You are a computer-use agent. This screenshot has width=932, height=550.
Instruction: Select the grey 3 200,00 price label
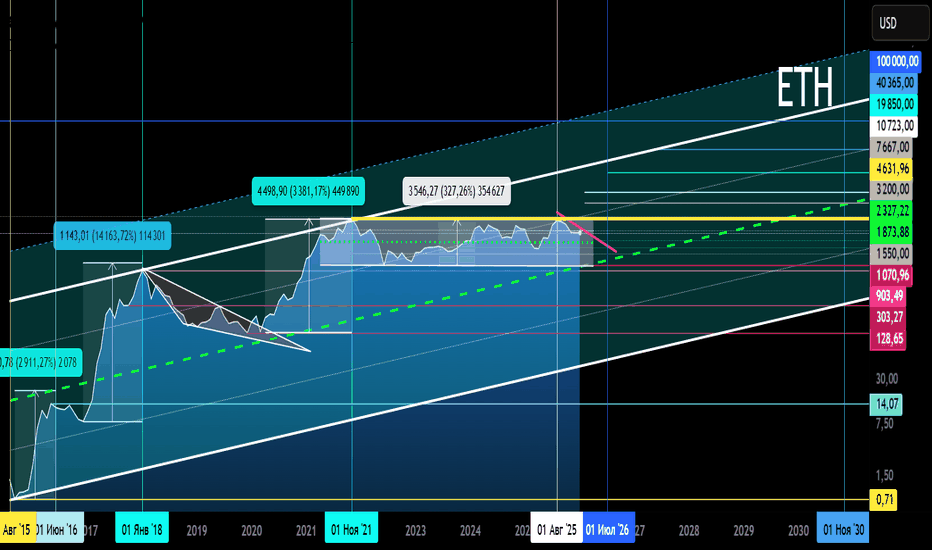(892, 189)
